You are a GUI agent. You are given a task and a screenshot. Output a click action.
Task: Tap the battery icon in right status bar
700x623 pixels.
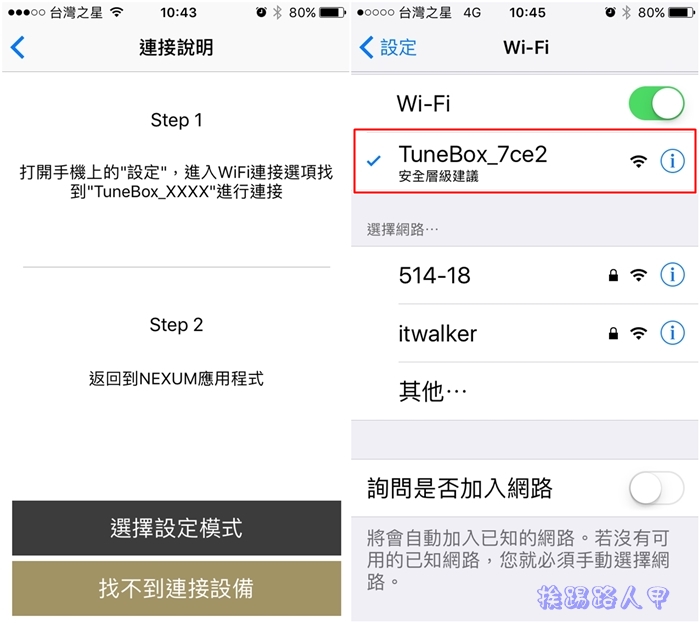681,12
